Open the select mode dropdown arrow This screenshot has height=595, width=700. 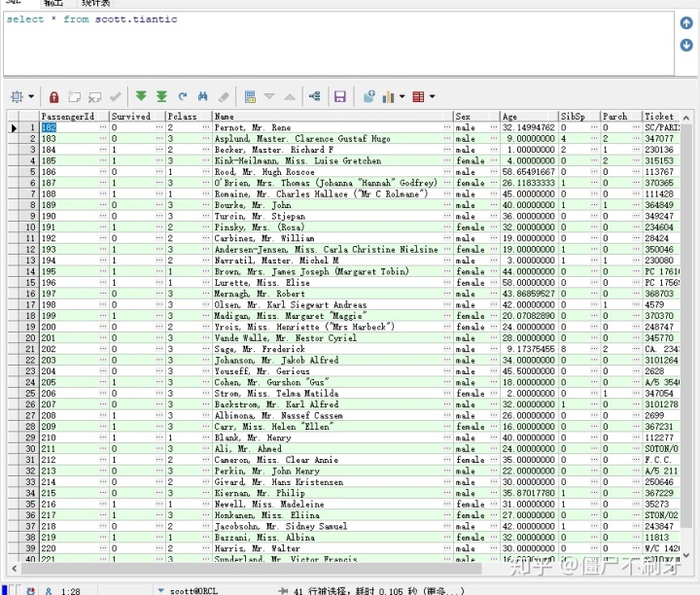(x=31, y=96)
